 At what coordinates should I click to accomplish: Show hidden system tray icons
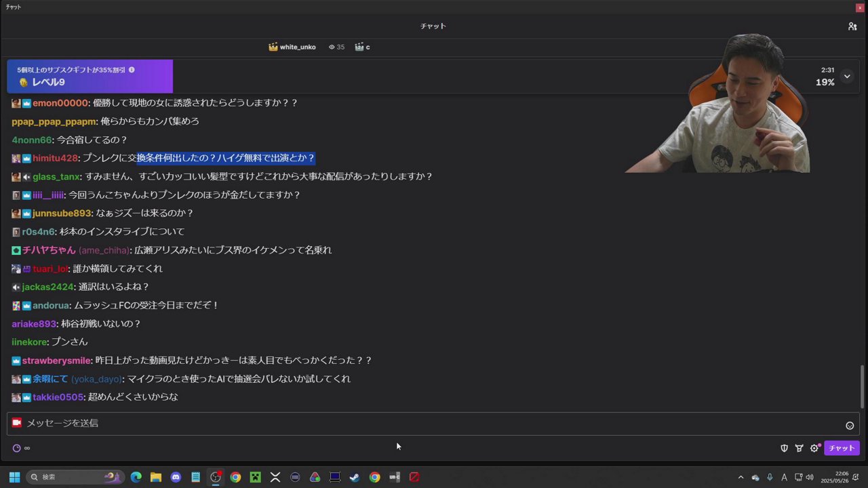(741, 477)
